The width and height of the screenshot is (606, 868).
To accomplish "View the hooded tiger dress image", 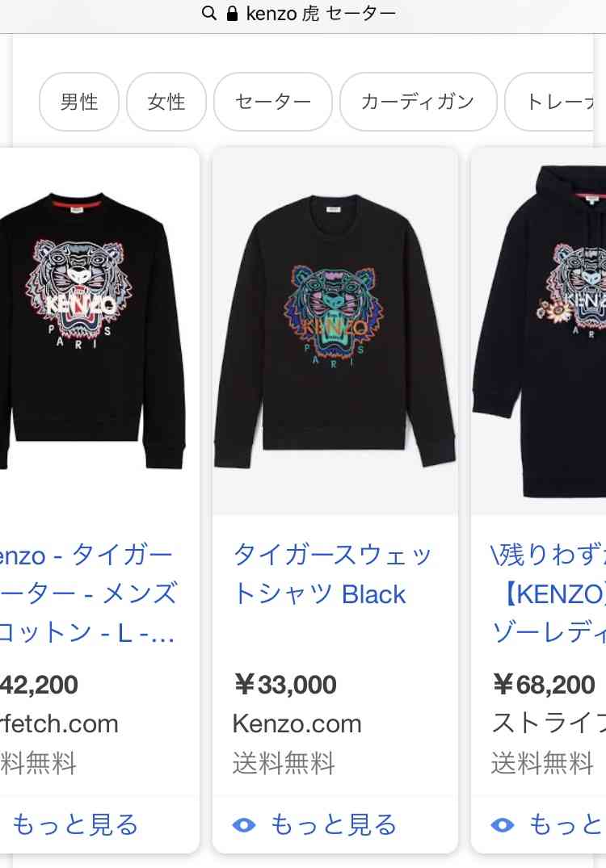I will 538,331.
